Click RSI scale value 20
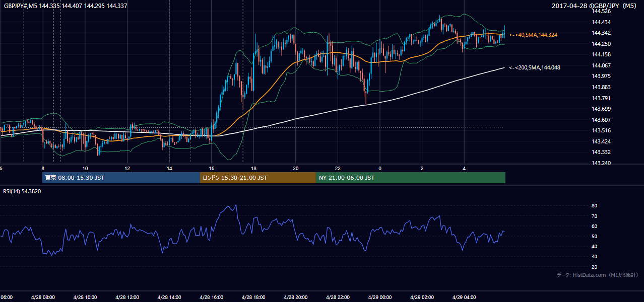Screen dimensions: 644x302 coord(595,267)
